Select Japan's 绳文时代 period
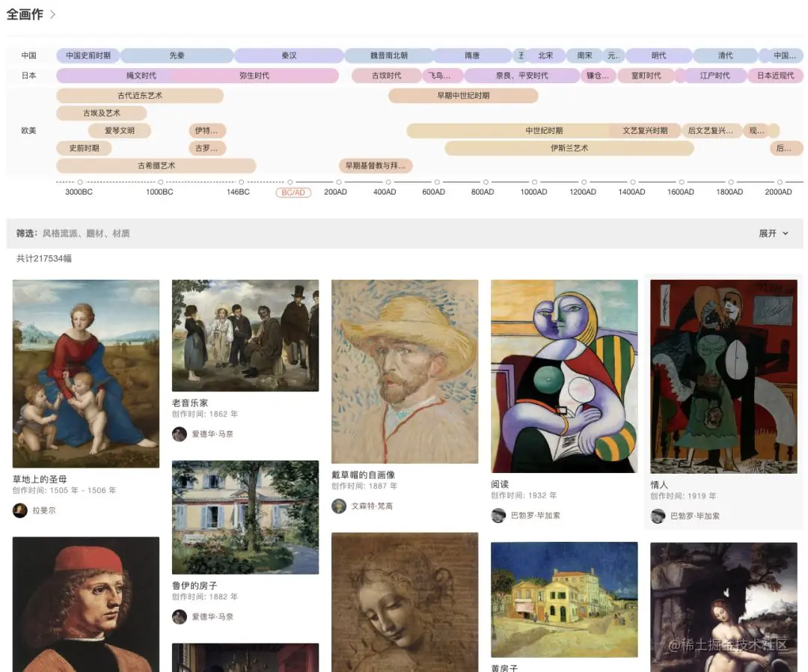 (x=141, y=76)
